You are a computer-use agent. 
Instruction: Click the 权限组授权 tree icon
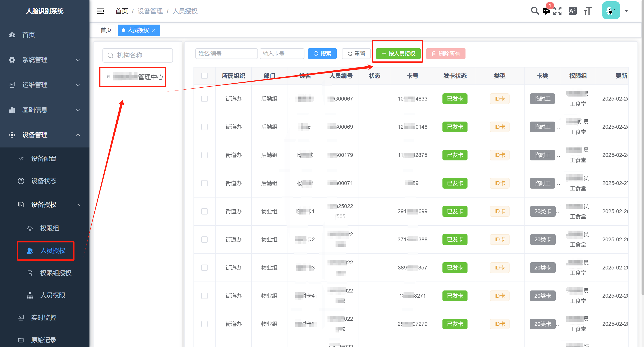(x=30, y=273)
